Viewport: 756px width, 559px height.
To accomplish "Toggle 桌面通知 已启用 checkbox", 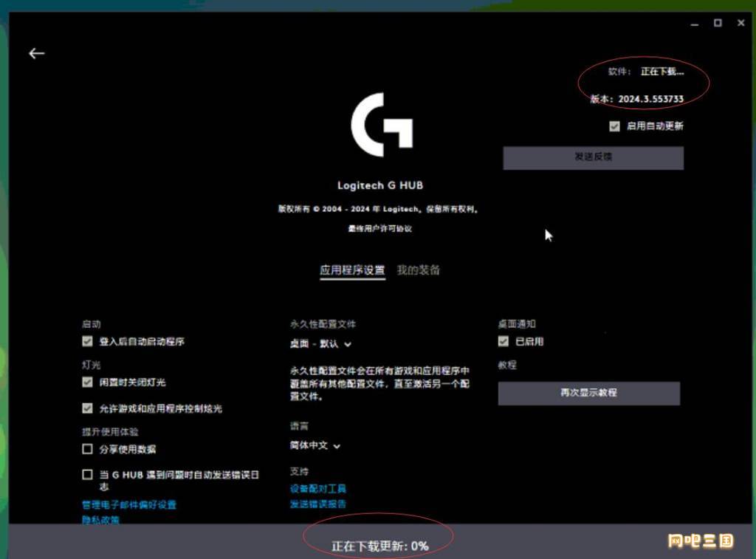I will (x=504, y=341).
